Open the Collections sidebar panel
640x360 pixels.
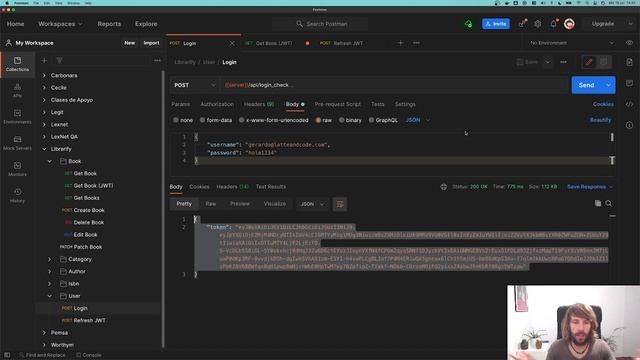click(17, 64)
